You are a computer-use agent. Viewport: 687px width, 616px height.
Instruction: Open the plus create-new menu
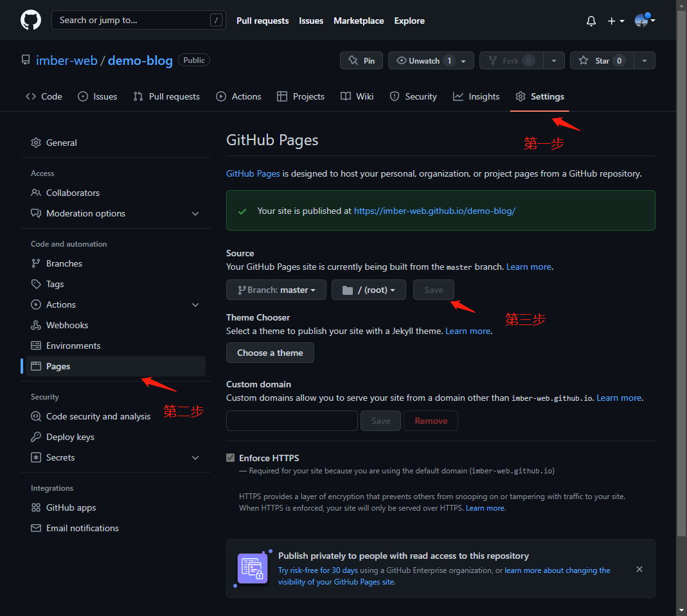pyautogui.click(x=616, y=21)
